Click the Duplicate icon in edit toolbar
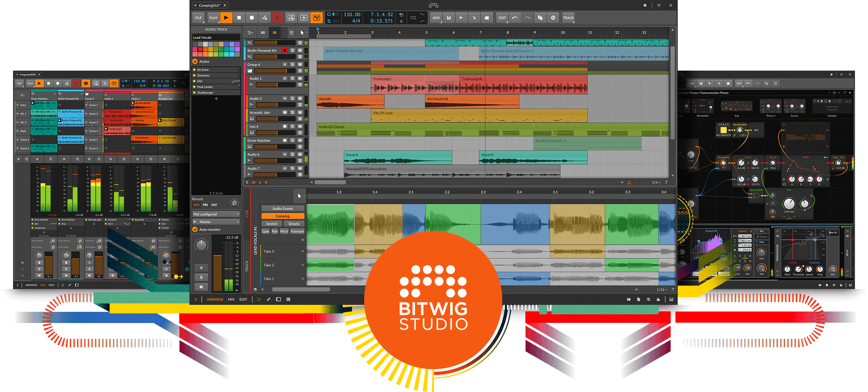 (x=540, y=18)
